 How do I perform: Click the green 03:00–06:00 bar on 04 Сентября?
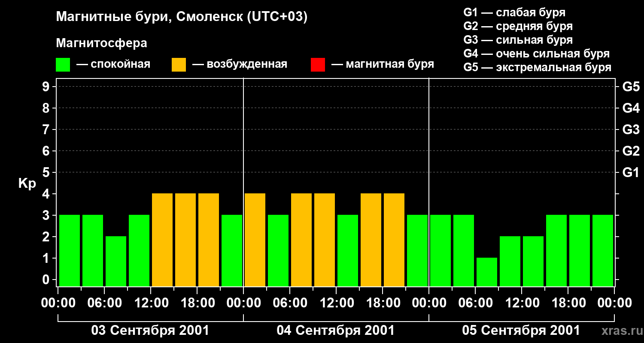click(x=278, y=250)
